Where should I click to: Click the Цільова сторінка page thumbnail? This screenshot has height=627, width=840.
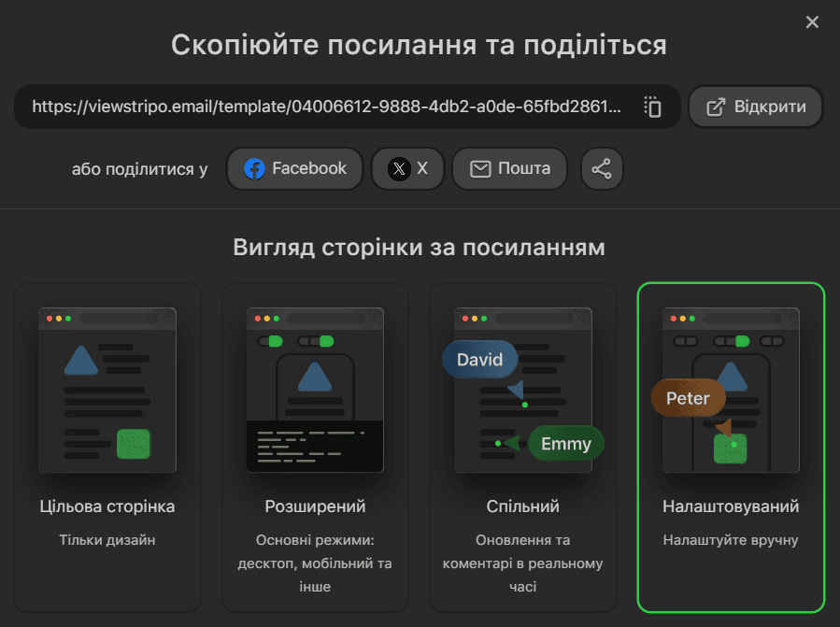pos(107,391)
